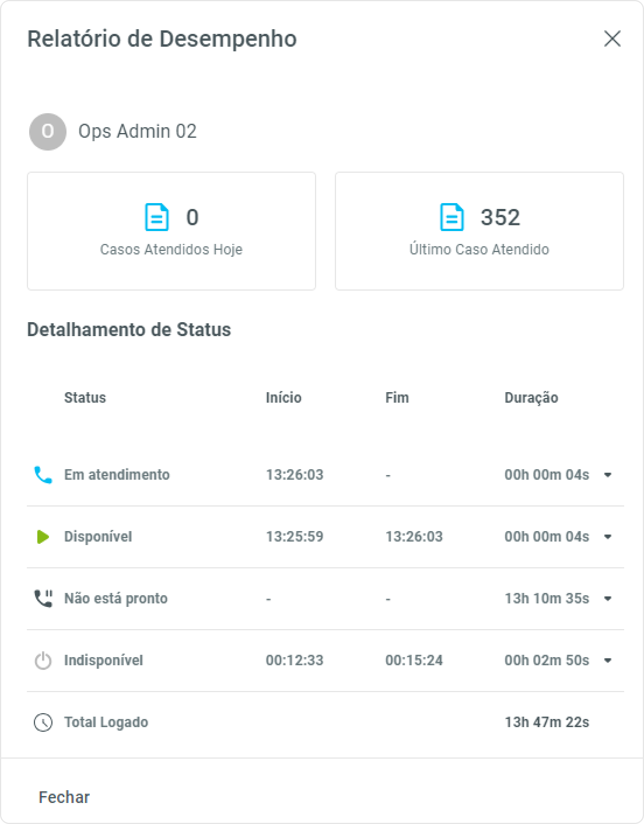The image size is (644, 824).
Task: Click the clock icon beside Total Logado
Action: point(43,722)
